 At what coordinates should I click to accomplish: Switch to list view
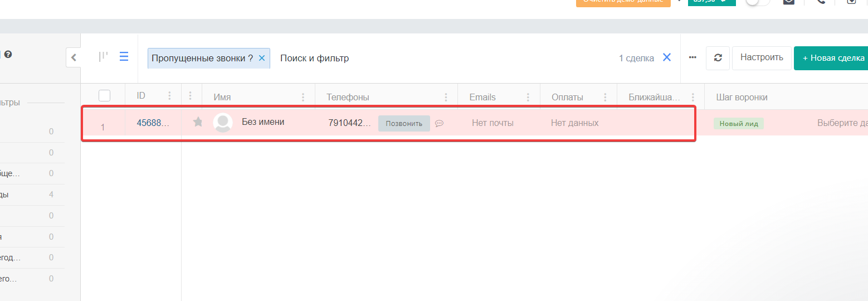pyautogui.click(x=124, y=57)
